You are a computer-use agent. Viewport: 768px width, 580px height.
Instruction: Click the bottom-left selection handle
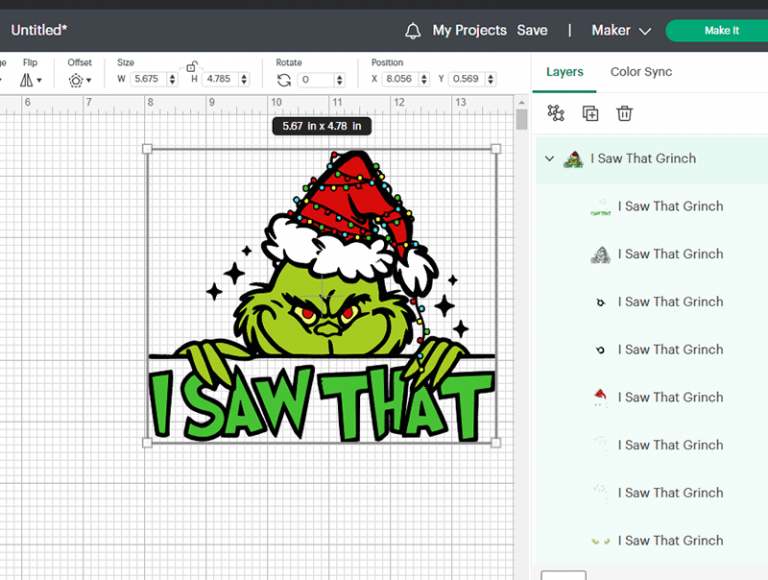(x=147, y=443)
